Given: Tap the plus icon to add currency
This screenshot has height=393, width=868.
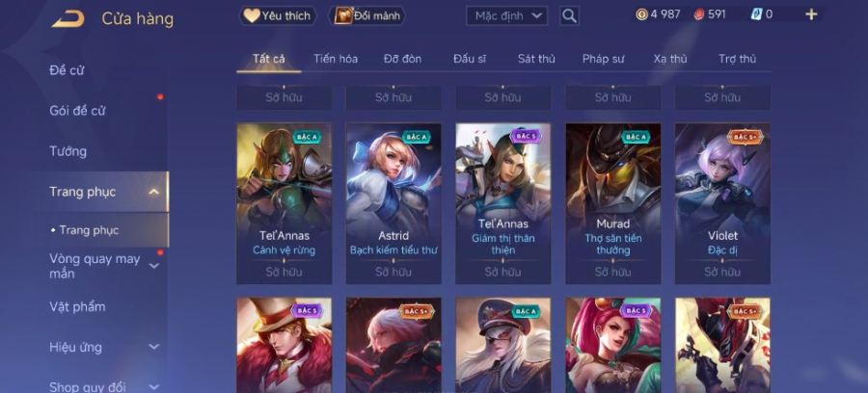Looking at the screenshot, I should click(x=811, y=14).
